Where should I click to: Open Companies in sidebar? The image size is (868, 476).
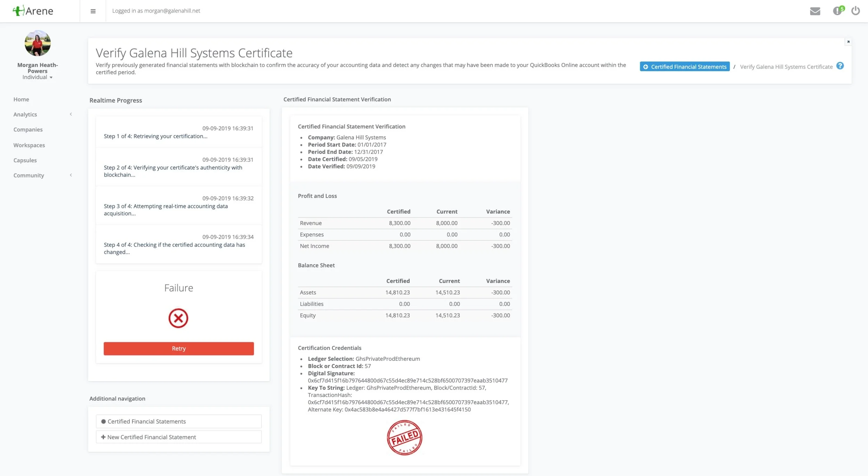click(28, 130)
